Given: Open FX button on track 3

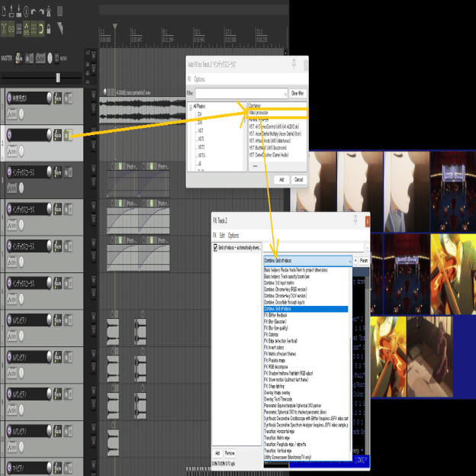Looking at the screenshot, I should tap(68, 172).
